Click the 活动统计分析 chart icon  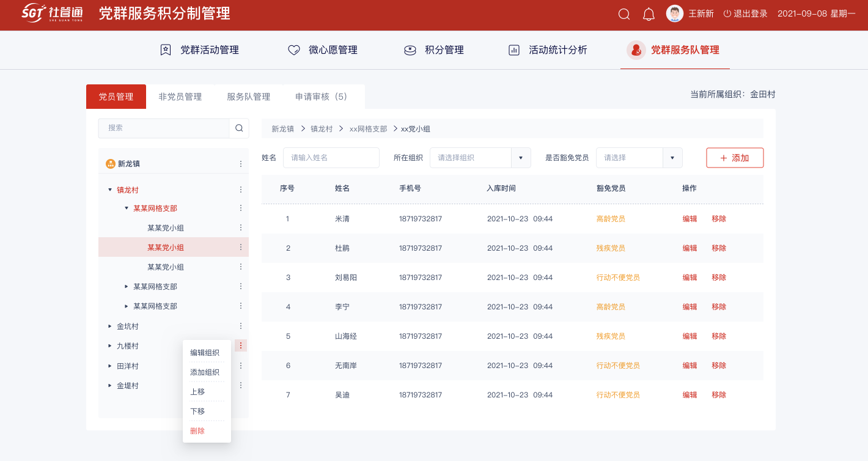[x=514, y=50]
